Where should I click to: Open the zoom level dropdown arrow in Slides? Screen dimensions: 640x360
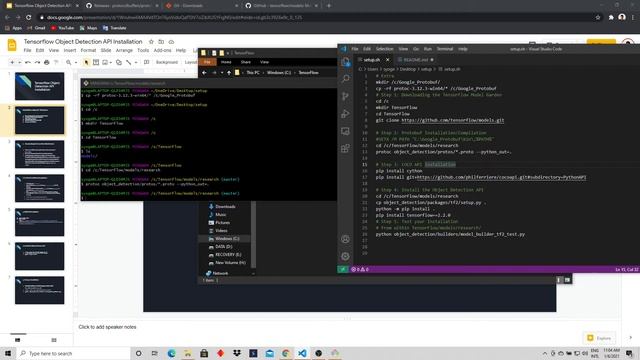(76, 62)
